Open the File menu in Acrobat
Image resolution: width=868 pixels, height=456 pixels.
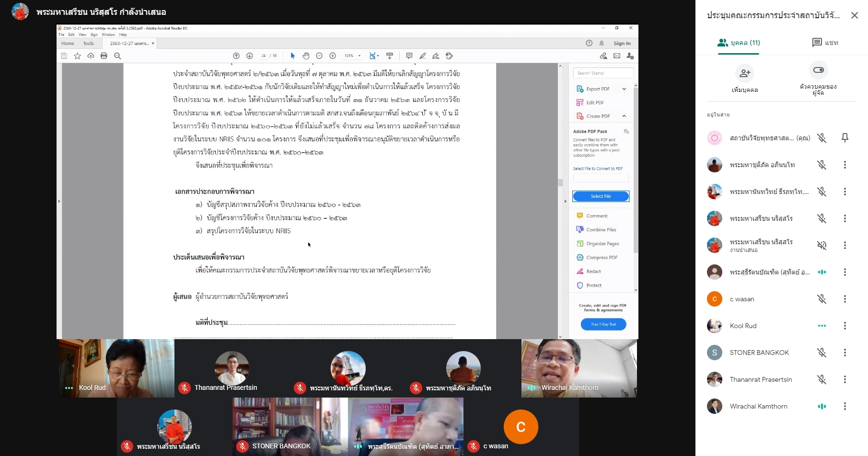pos(61,35)
